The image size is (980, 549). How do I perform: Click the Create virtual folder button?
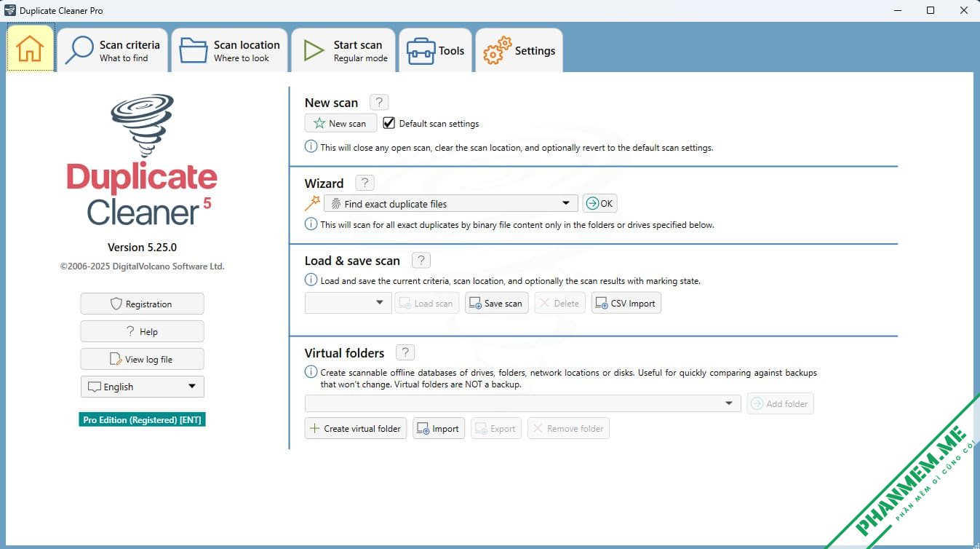click(356, 428)
